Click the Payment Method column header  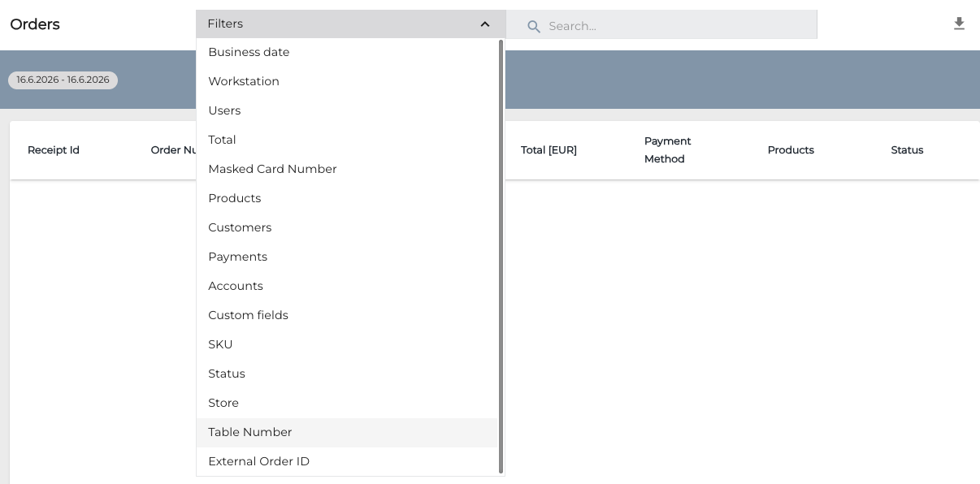[667, 150]
